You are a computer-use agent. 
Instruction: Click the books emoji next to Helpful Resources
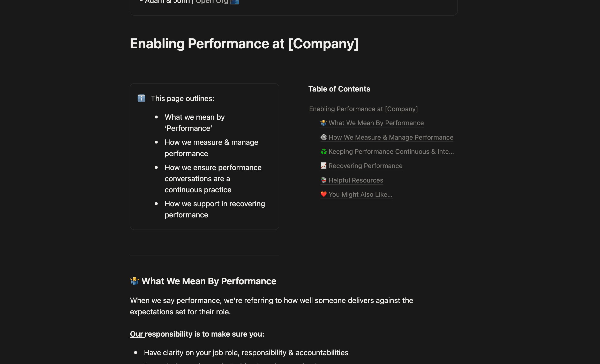(324, 180)
